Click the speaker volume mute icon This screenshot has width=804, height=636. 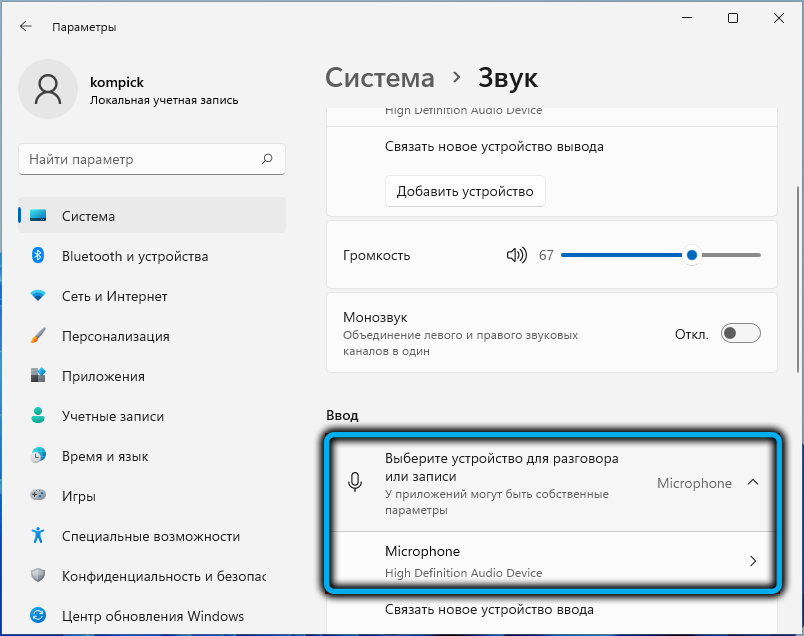516,255
